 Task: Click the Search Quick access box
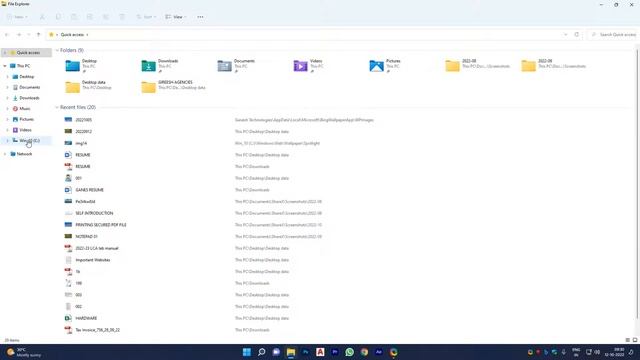(613, 35)
